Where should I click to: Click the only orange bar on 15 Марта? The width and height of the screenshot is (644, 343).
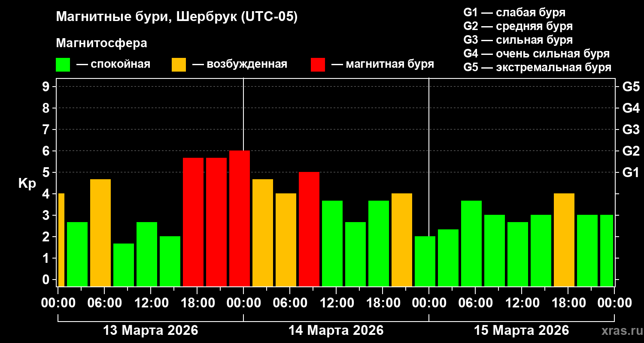coord(564,240)
